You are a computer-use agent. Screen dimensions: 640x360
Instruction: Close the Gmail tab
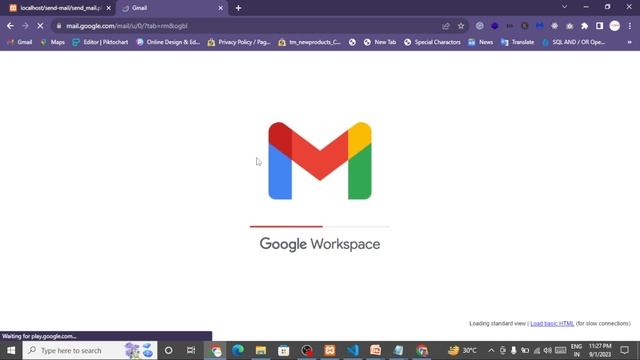point(220,8)
